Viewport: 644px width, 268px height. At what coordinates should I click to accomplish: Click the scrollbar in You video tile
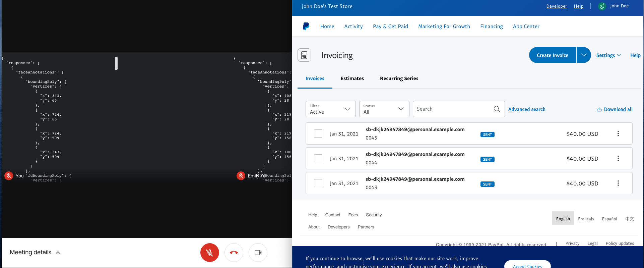coord(116,63)
